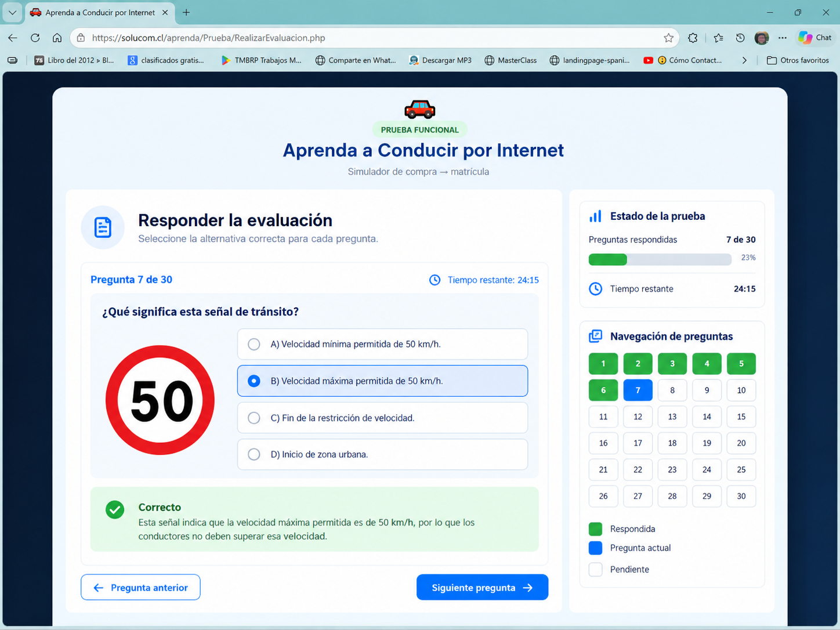Switch to Aprenda a Conducir por Internet tab

99,12
